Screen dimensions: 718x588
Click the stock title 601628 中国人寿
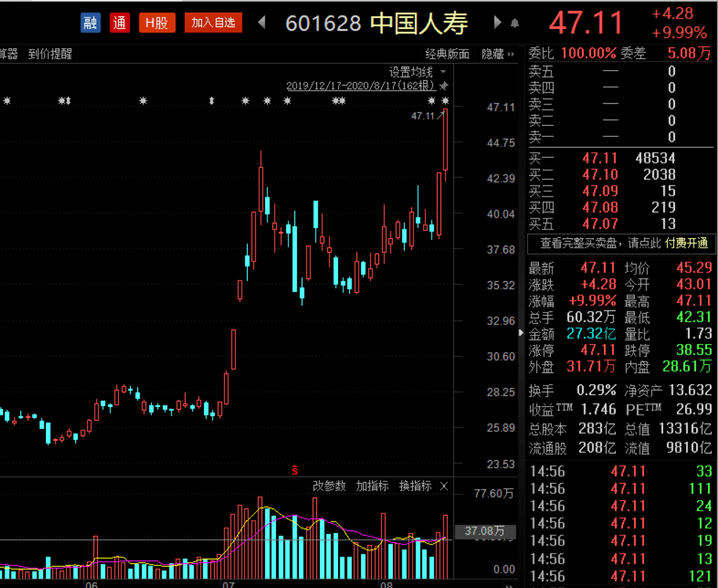coord(376,23)
